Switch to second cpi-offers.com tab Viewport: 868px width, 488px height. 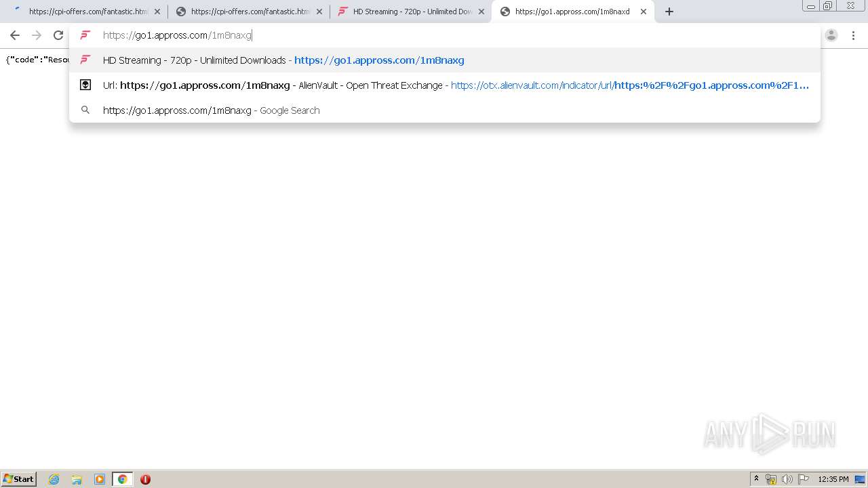click(x=248, y=12)
